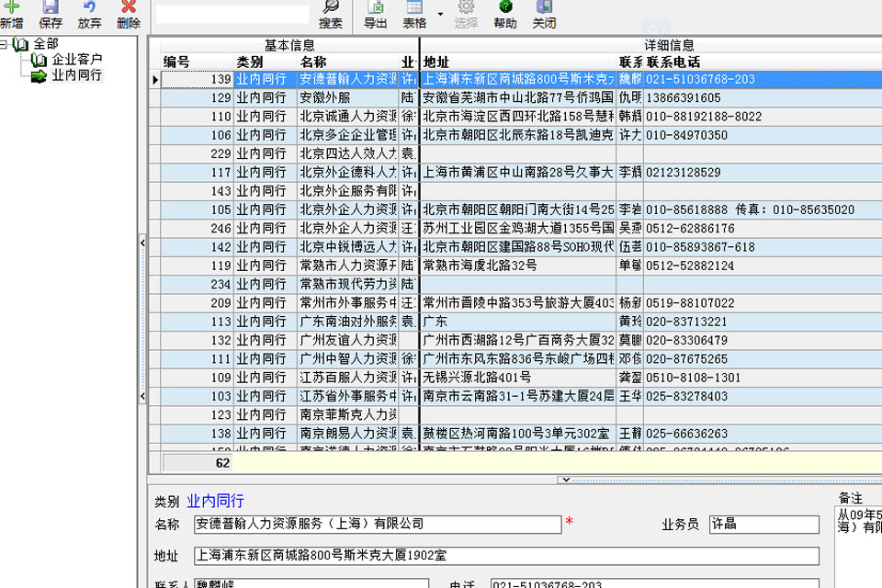Sort by the 编号 column header

176,62
